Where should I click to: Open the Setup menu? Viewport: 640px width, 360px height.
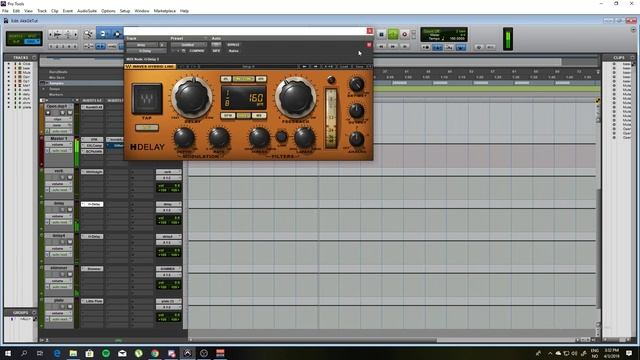[x=125, y=11]
